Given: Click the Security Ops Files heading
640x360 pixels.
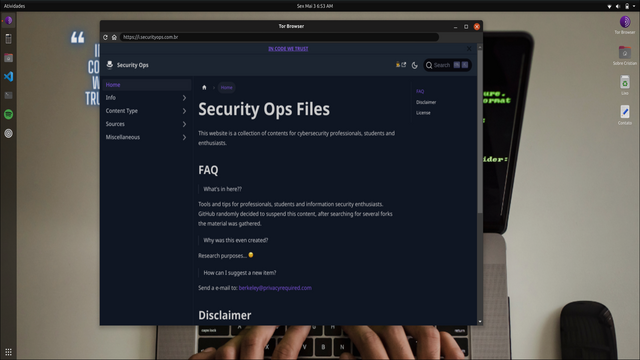Looking at the screenshot, I should coord(264,109).
